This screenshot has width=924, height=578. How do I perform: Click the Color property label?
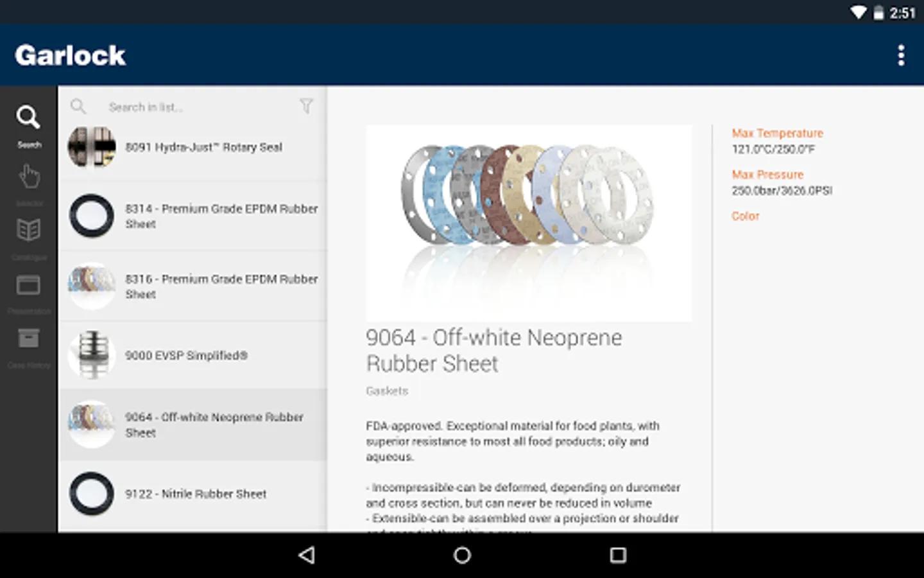pyautogui.click(x=745, y=216)
